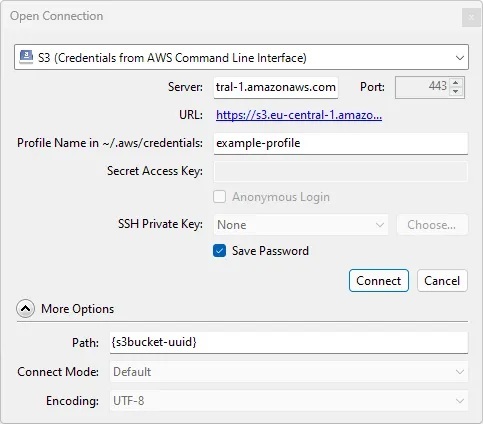Click the S3 drive protocol icon
The image size is (483, 424).
(26, 57)
